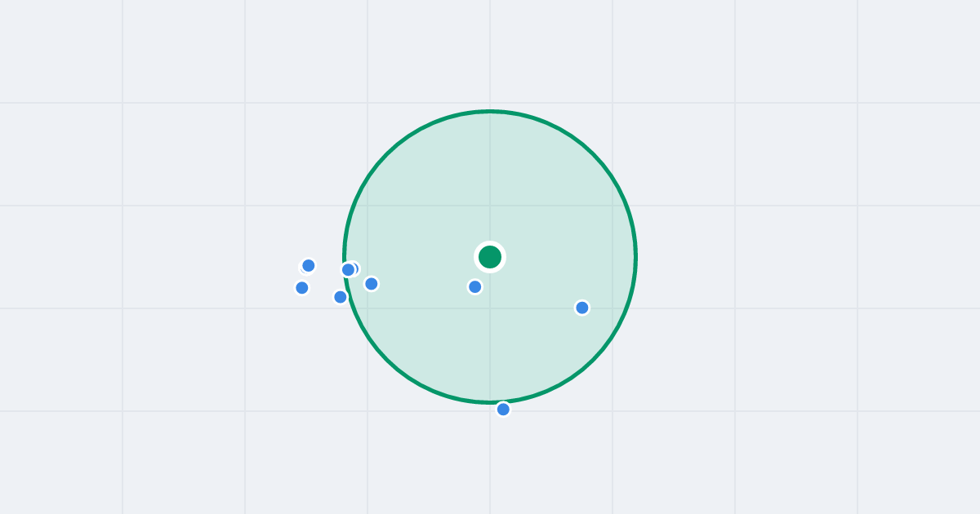Viewport: 980px width, 514px height.
Task: Click the green circle's border at its lower-right arc
Action: click(x=593, y=360)
